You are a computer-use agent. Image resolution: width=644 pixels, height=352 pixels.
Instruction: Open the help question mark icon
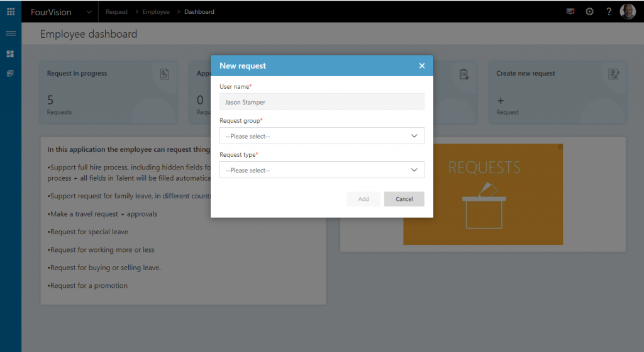[x=609, y=11]
